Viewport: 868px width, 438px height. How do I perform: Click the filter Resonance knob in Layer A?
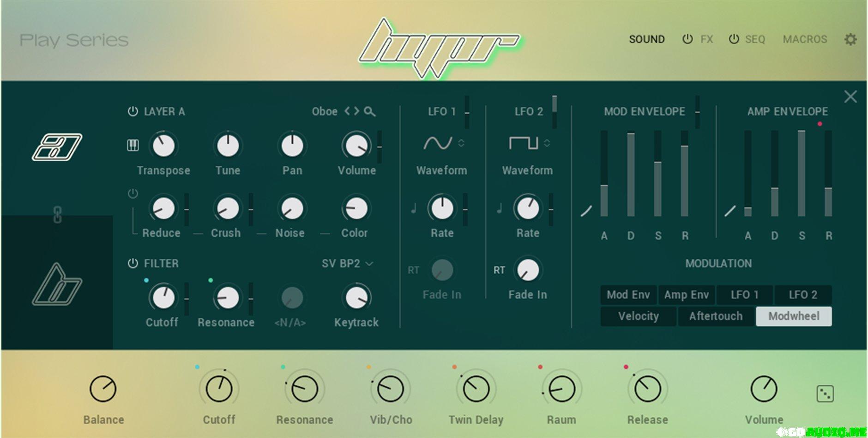(228, 298)
